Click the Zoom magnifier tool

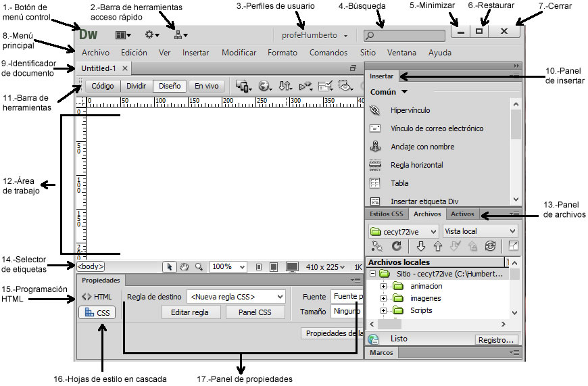click(199, 267)
